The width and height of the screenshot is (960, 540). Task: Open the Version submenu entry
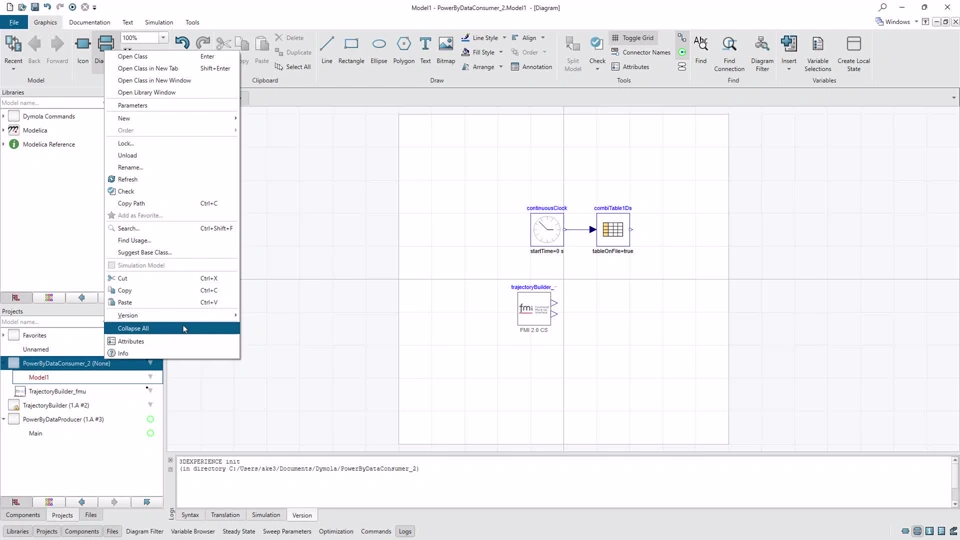click(x=171, y=315)
